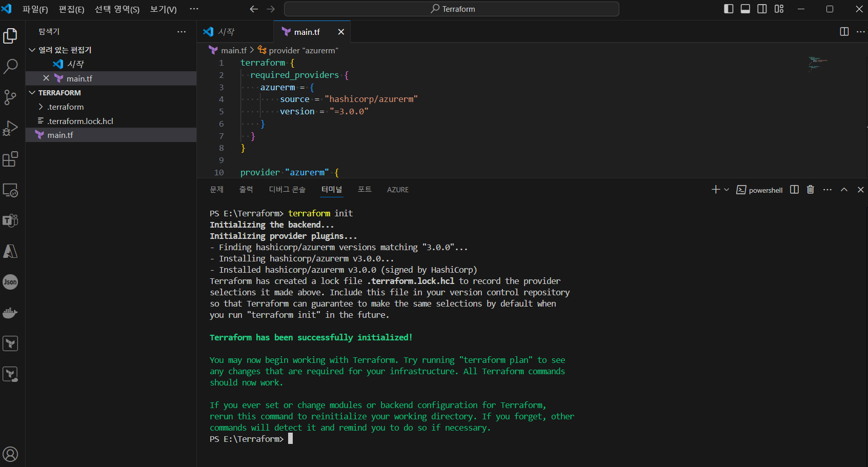The height and width of the screenshot is (467, 868).
Task: Split the editor to the right
Action: tap(844, 32)
